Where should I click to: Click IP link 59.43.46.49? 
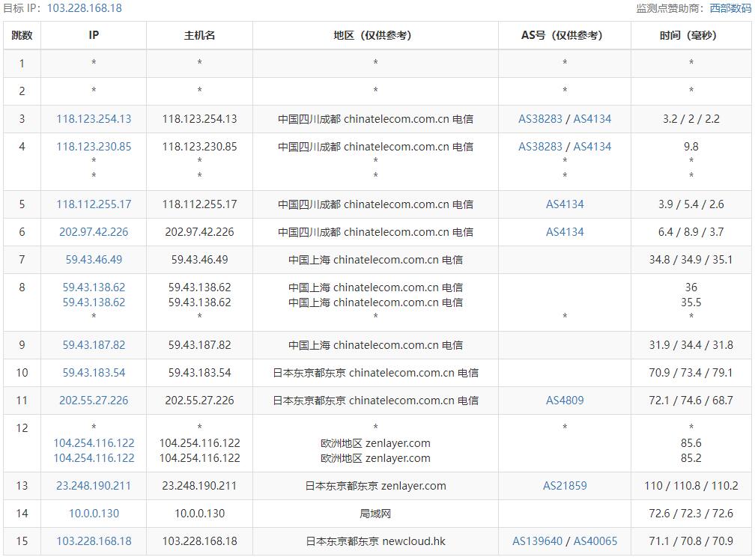94,259
